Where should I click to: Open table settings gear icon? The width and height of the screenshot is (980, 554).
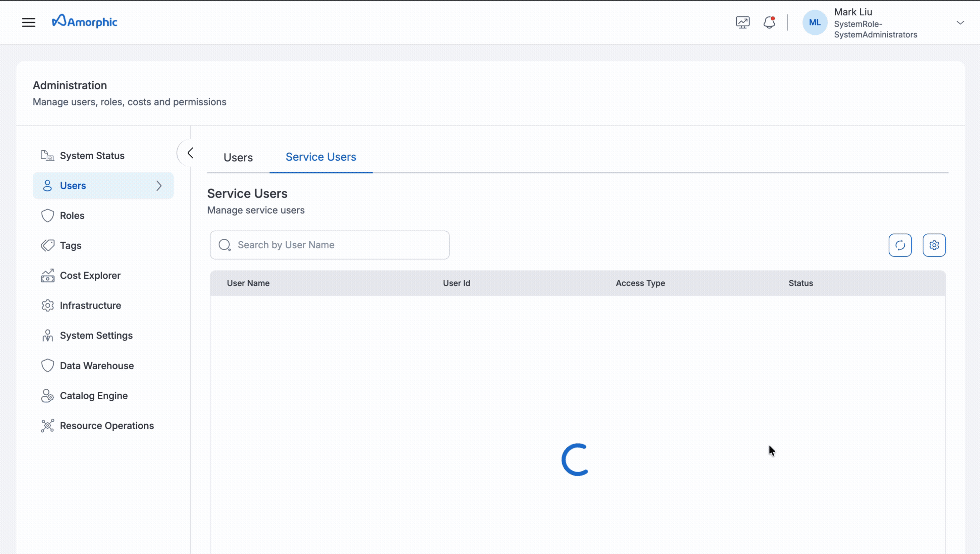click(x=934, y=245)
